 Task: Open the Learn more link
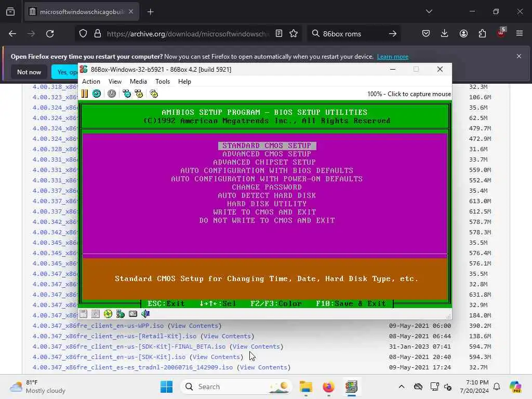pos(393,57)
